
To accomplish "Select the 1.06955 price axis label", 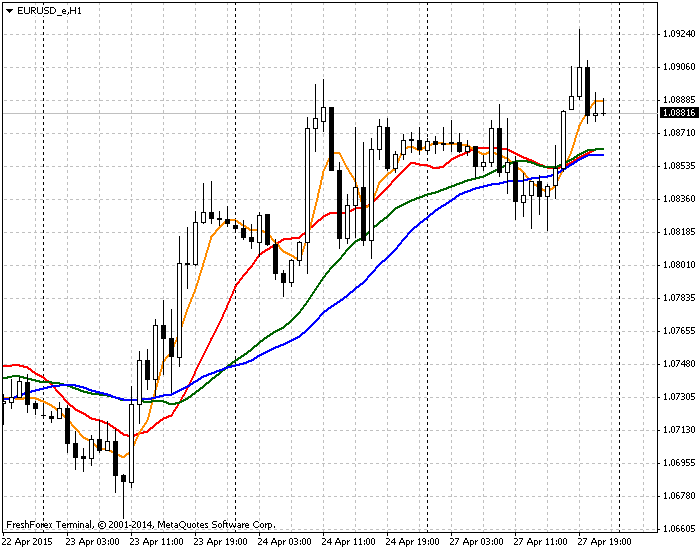I will 679,463.
